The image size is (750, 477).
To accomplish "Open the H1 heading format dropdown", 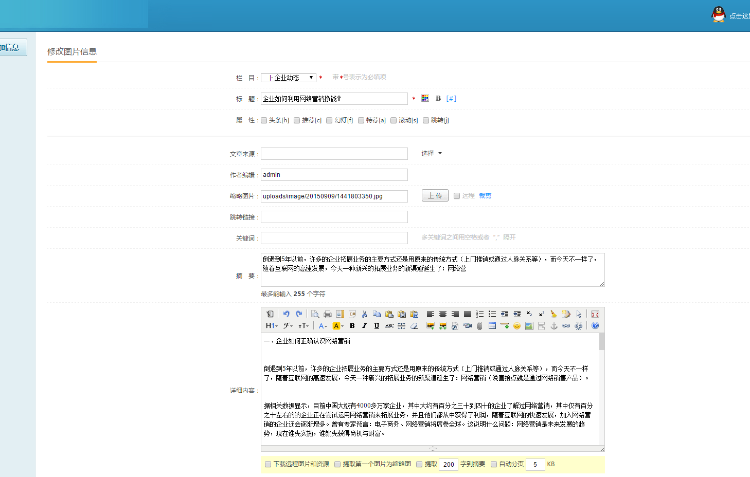I will point(272,326).
